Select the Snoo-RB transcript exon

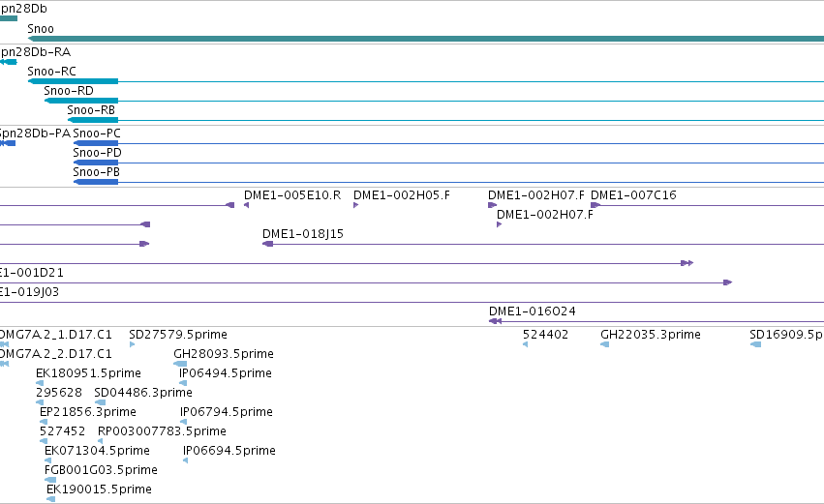pos(93,120)
